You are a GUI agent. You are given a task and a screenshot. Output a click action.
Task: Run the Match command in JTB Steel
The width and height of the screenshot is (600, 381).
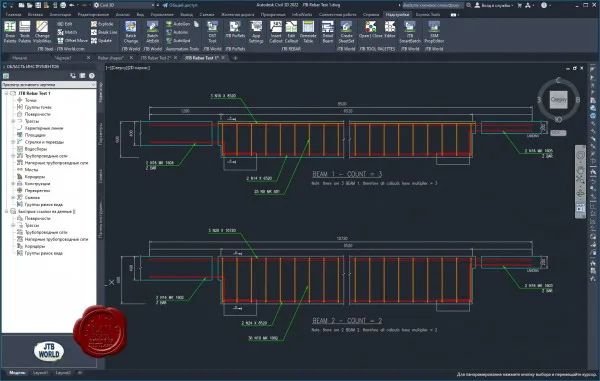[x=67, y=32]
